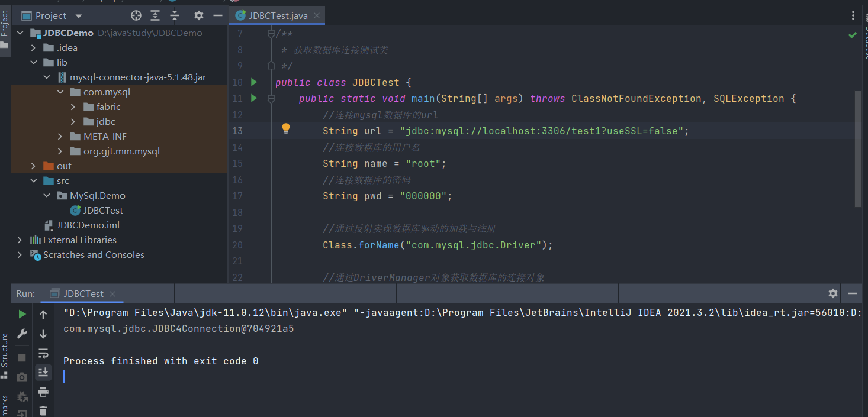Toggle scroll to end of console
Image resolution: width=868 pixels, height=417 pixels.
point(43,372)
